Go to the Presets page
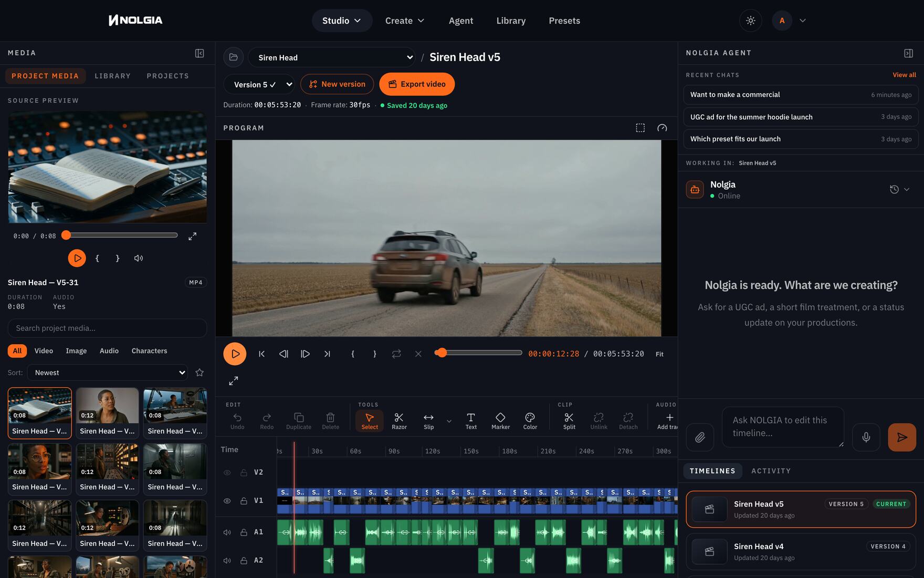This screenshot has height=578, width=924. 564,20
